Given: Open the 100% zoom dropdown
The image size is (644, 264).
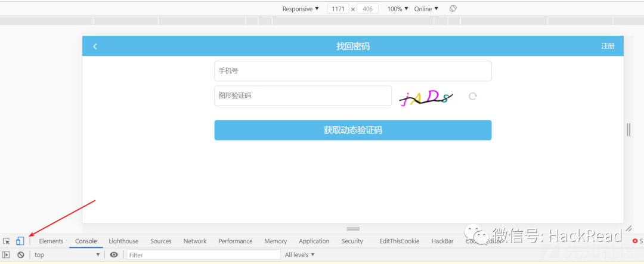Looking at the screenshot, I should pyautogui.click(x=398, y=9).
